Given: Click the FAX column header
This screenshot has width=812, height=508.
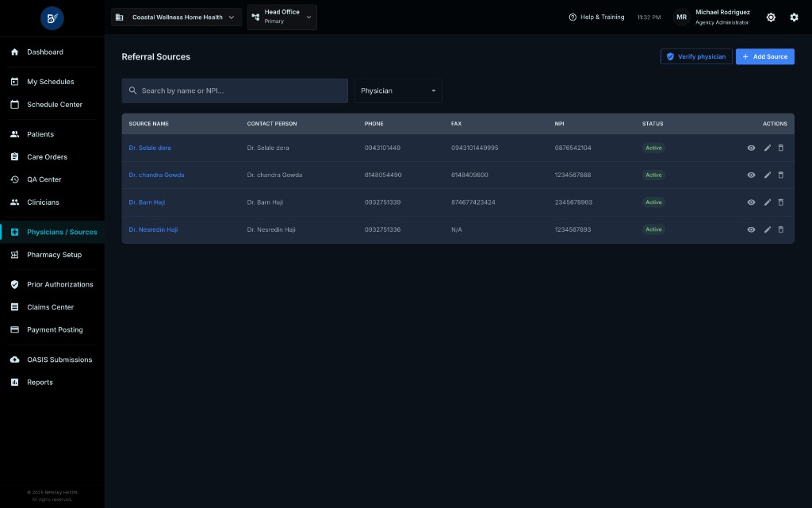Looking at the screenshot, I should point(456,123).
